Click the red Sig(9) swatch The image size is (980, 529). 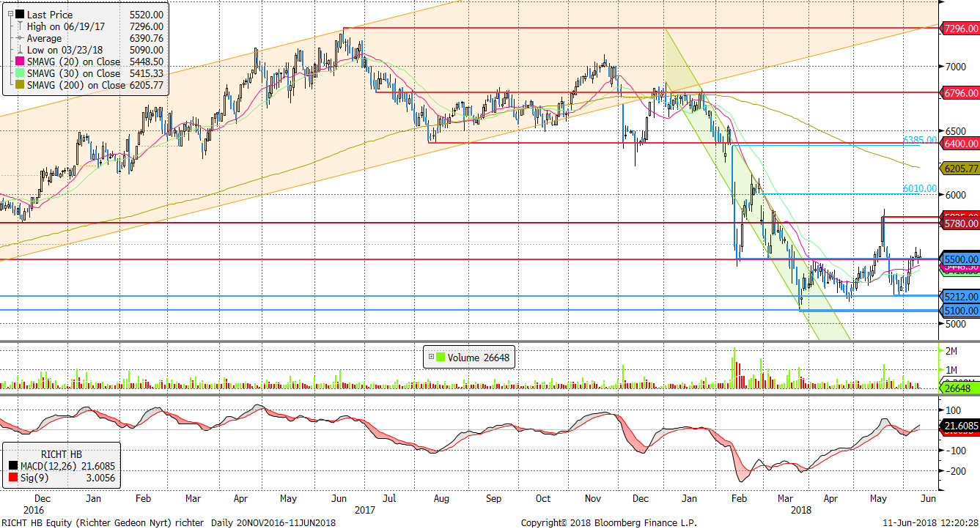15,478
